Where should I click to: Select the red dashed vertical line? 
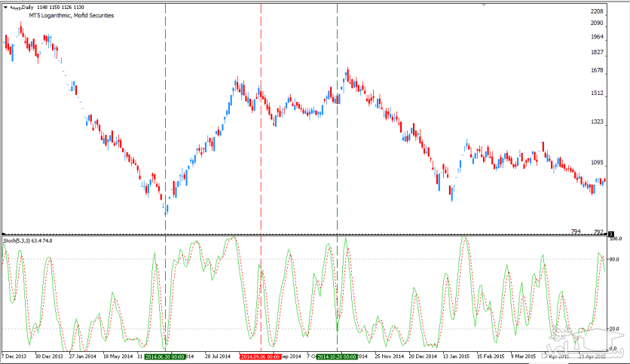261,151
